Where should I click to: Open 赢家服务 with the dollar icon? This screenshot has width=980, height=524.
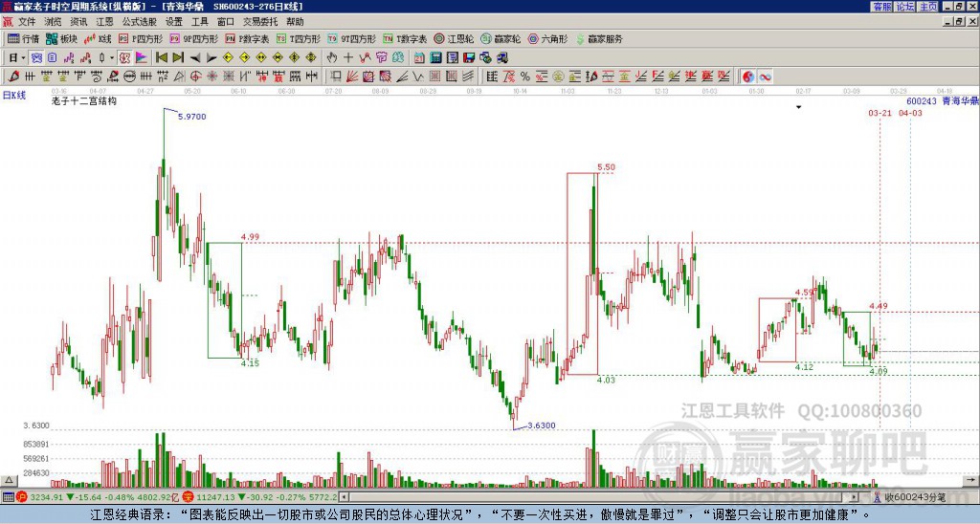(x=599, y=38)
